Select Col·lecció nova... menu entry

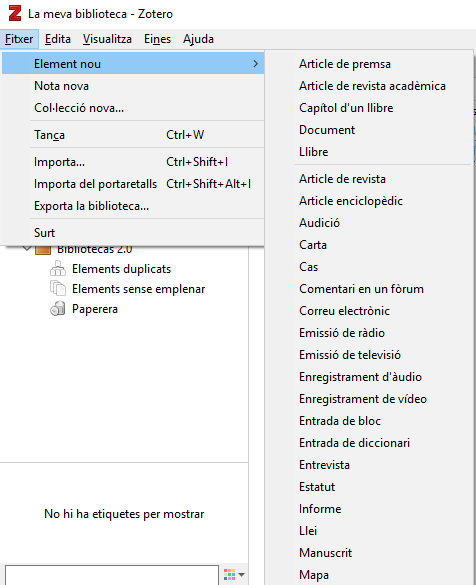pyautogui.click(x=133, y=108)
